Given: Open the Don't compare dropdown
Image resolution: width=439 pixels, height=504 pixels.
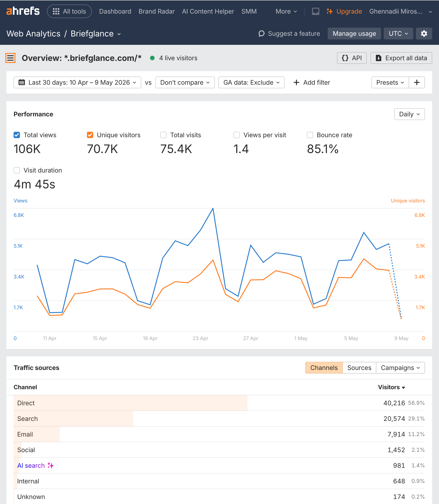Looking at the screenshot, I should coord(185,82).
